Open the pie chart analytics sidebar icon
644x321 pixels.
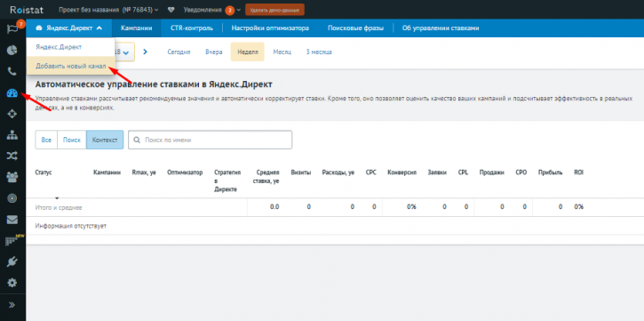pos(12,50)
